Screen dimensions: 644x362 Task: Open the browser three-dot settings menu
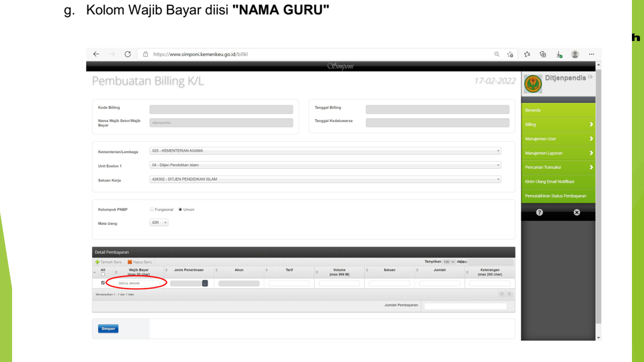click(x=592, y=54)
